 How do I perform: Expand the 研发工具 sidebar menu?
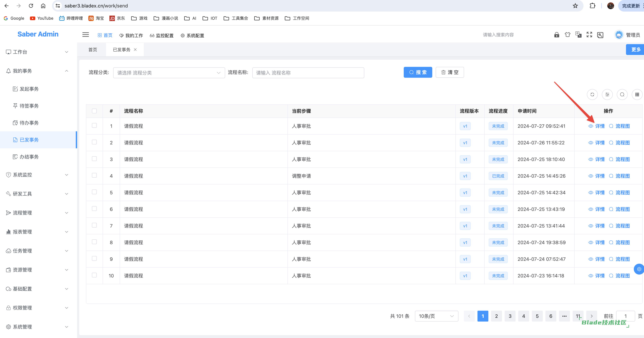coord(38,194)
